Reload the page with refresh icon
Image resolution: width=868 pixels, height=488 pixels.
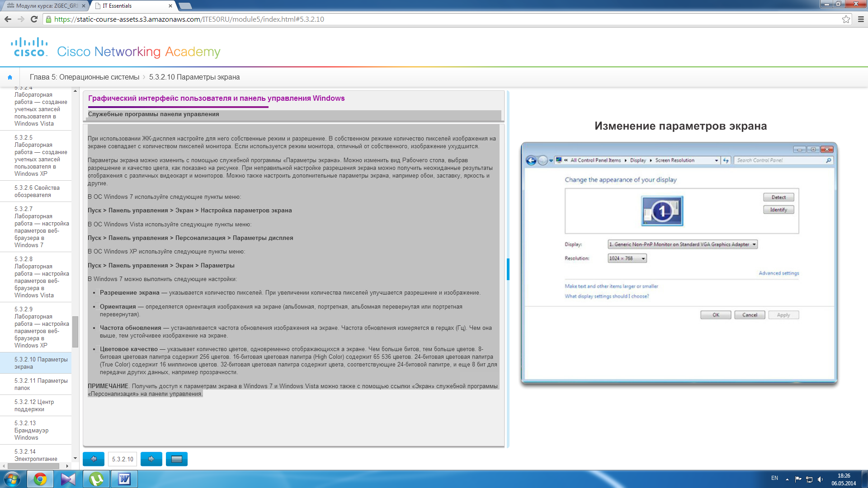click(34, 19)
